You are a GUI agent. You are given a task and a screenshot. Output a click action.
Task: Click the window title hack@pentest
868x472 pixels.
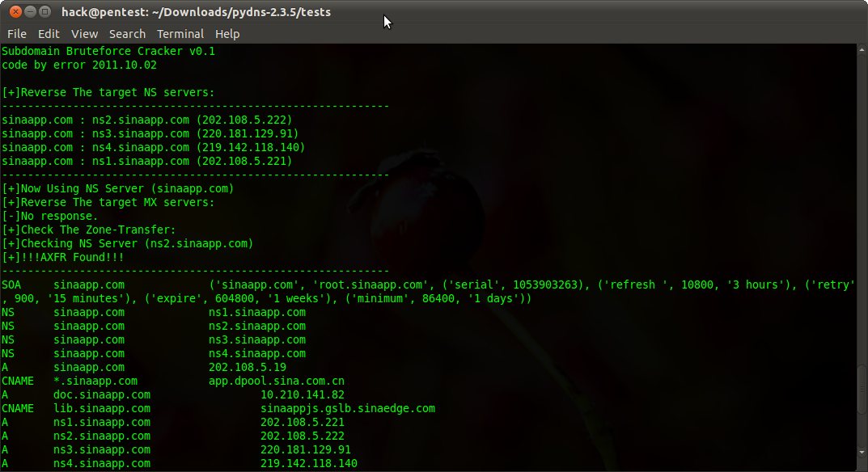click(x=196, y=11)
